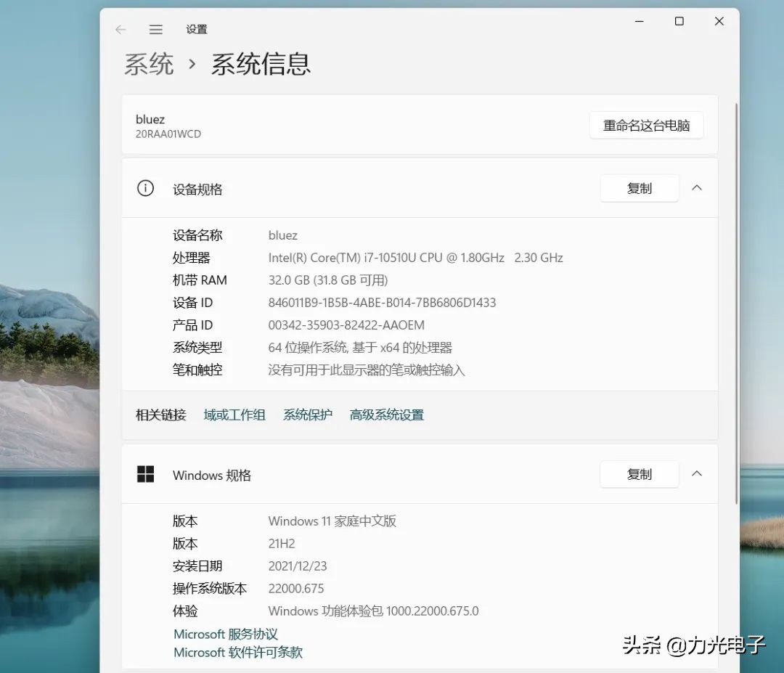Collapse the Windows 规格 section
The height and width of the screenshot is (673, 784).
(697, 473)
